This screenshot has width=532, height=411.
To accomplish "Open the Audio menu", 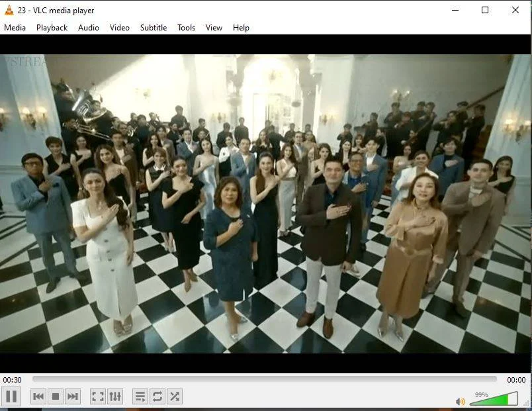I will [89, 28].
